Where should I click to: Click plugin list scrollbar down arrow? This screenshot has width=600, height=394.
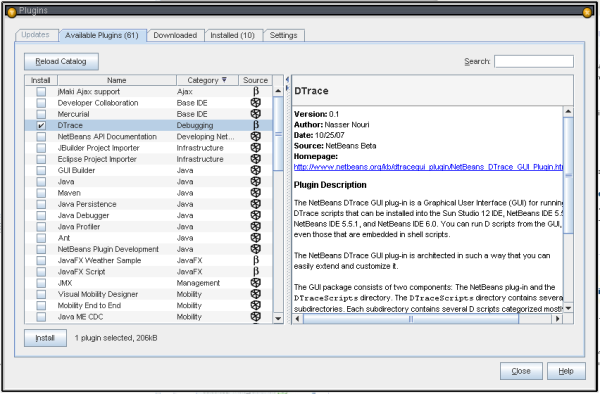click(x=278, y=318)
